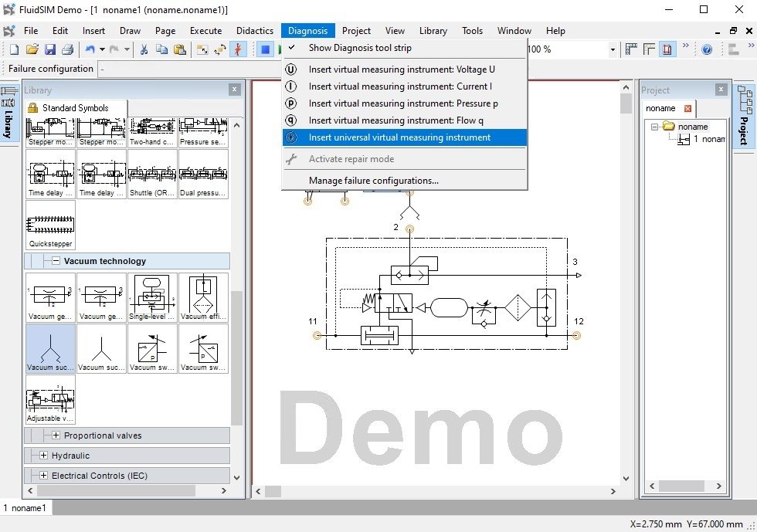Cut the selection with the scissors icon

144,49
